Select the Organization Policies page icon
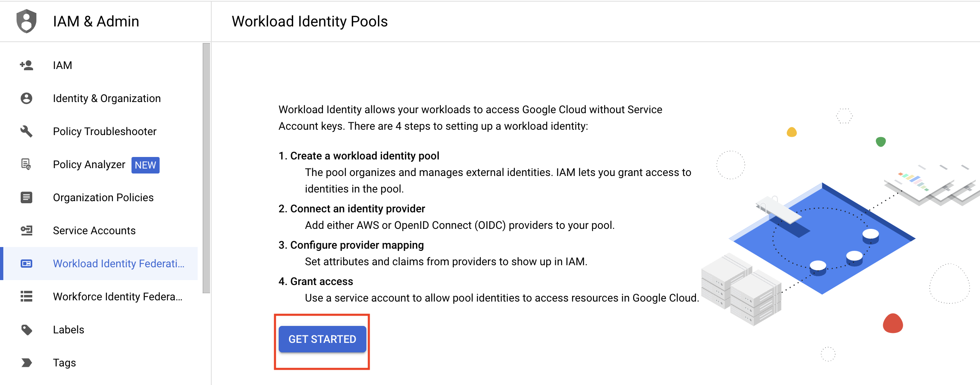 pyautogui.click(x=26, y=197)
